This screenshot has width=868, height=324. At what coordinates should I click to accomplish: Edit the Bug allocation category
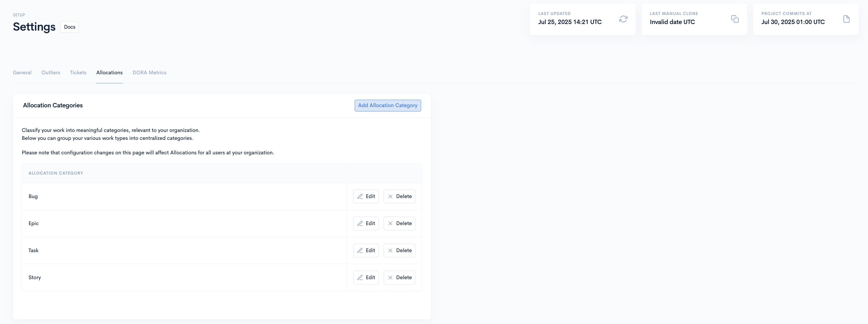366,196
